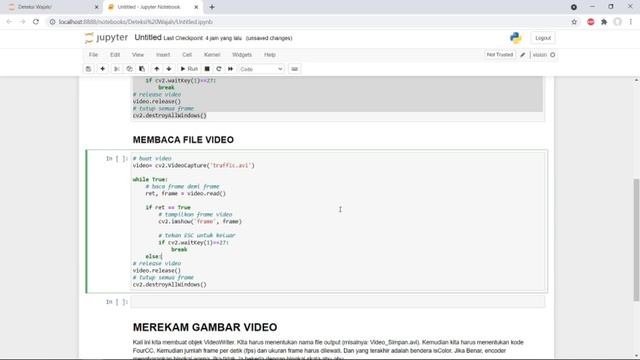The image size is (640, 360).
Task: Click the line video.release() in selected cell
Action: point(157,271)
